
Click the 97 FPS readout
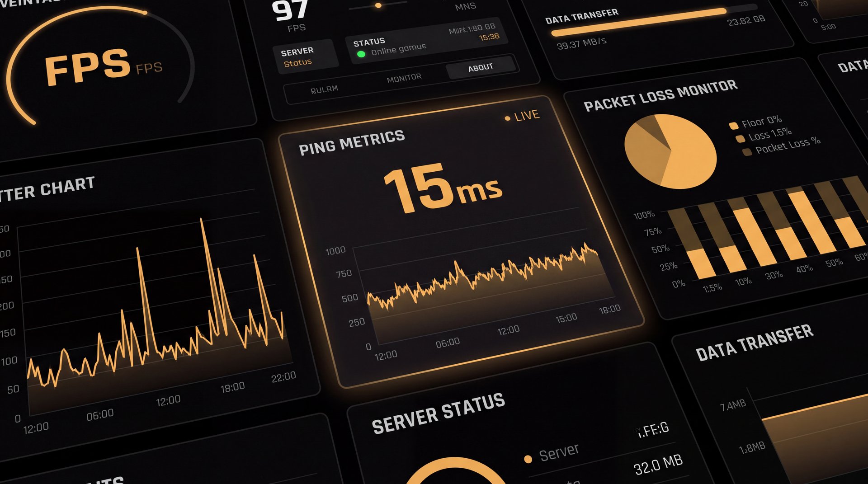(x=290, y=15)
